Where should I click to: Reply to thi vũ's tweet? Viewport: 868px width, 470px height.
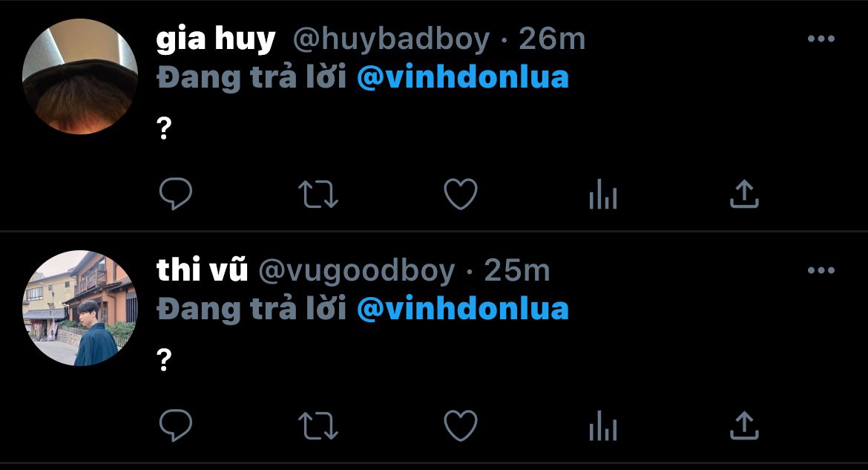(176, 425)
